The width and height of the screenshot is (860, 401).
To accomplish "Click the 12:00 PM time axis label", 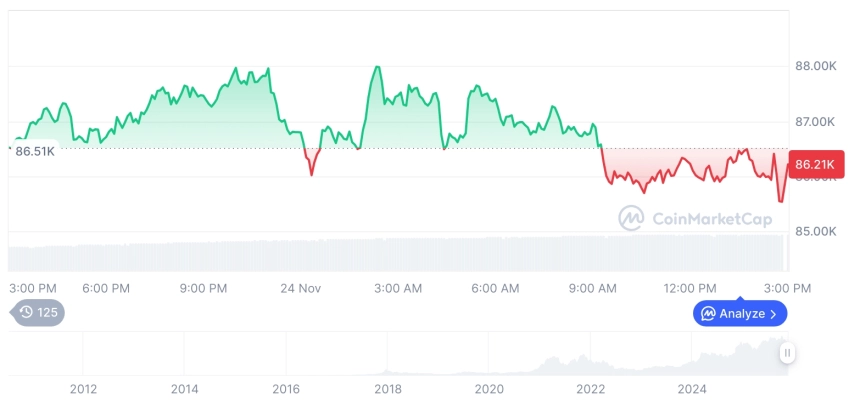I will [692, 288].
